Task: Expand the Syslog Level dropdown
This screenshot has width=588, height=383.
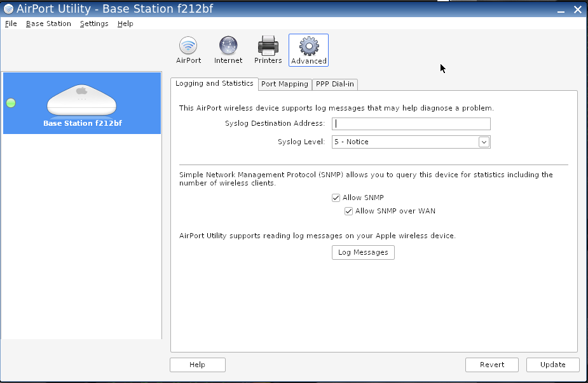Action: click(484, 142)
